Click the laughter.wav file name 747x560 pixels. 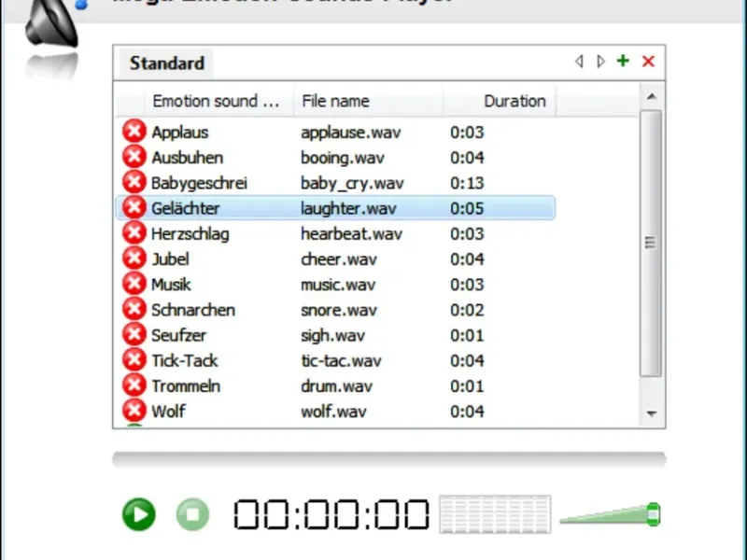tap(348, 208)
